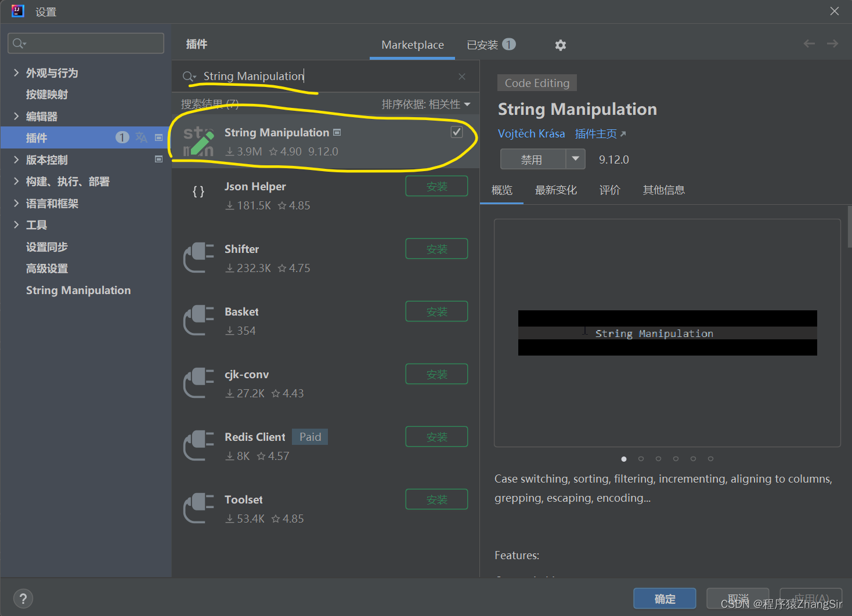Screen dimensions: 852x616
Task: Click the translate icon in the 插件 row
Action: click(141, 137)
